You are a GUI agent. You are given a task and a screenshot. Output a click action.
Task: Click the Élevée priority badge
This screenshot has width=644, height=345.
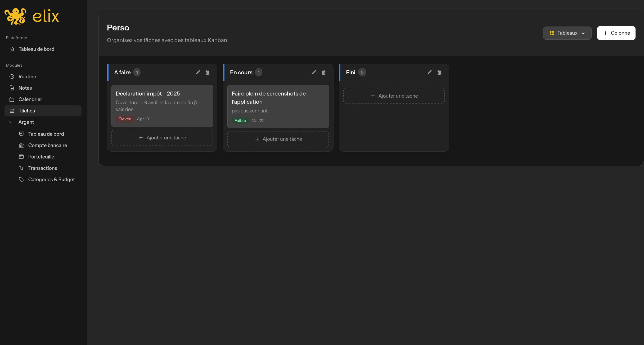[x=124, y=119]
